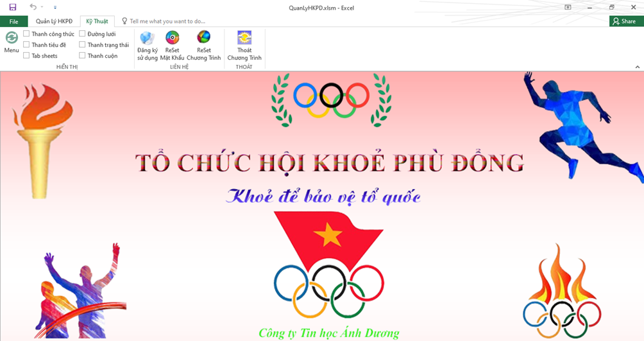Collapse the ribbon with the chevron
644x341 pixels.
(x=638, y=67)
